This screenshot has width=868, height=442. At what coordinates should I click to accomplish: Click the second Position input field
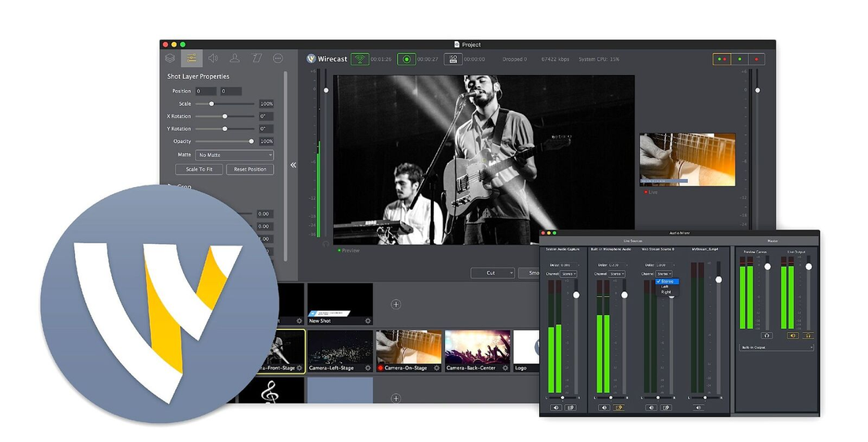(231, 91)
